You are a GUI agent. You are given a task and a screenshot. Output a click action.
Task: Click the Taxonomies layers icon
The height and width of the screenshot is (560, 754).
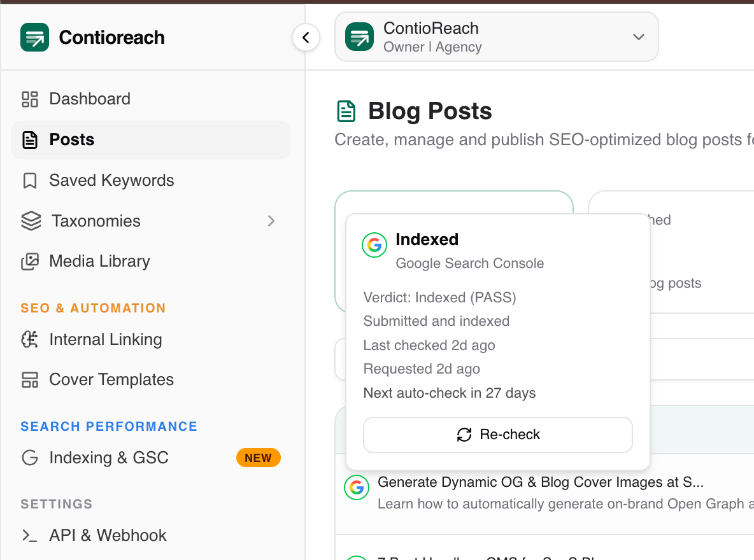click(x=31, y=221)
